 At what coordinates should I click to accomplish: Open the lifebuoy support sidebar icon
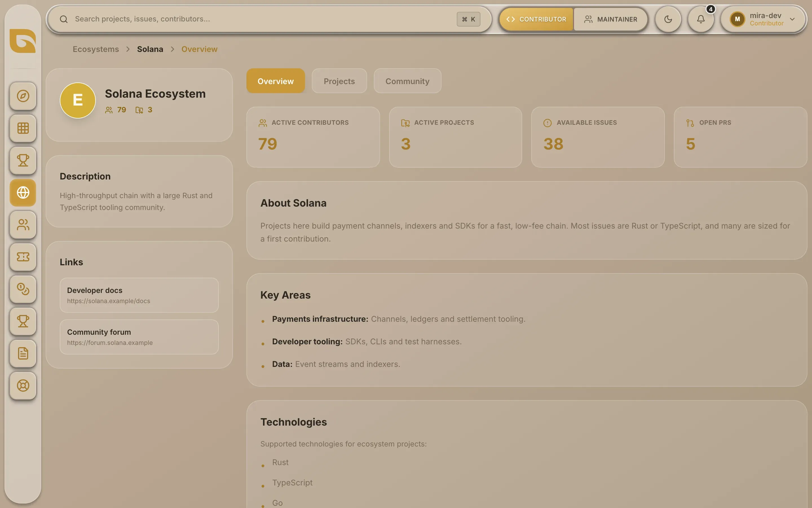point(23,386)
